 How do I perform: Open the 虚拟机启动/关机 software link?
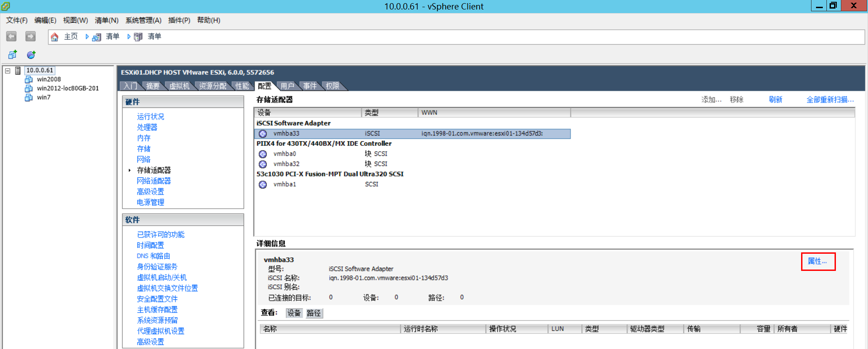coord(162,278)
